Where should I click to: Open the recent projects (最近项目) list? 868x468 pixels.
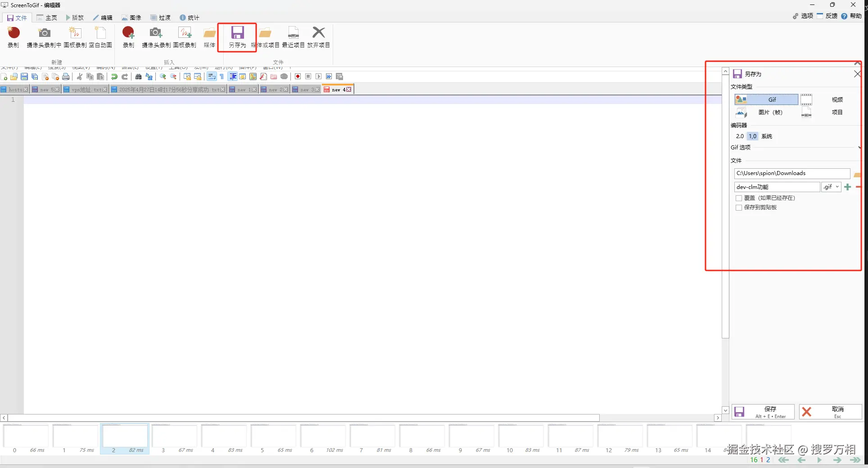click(293, 37)
